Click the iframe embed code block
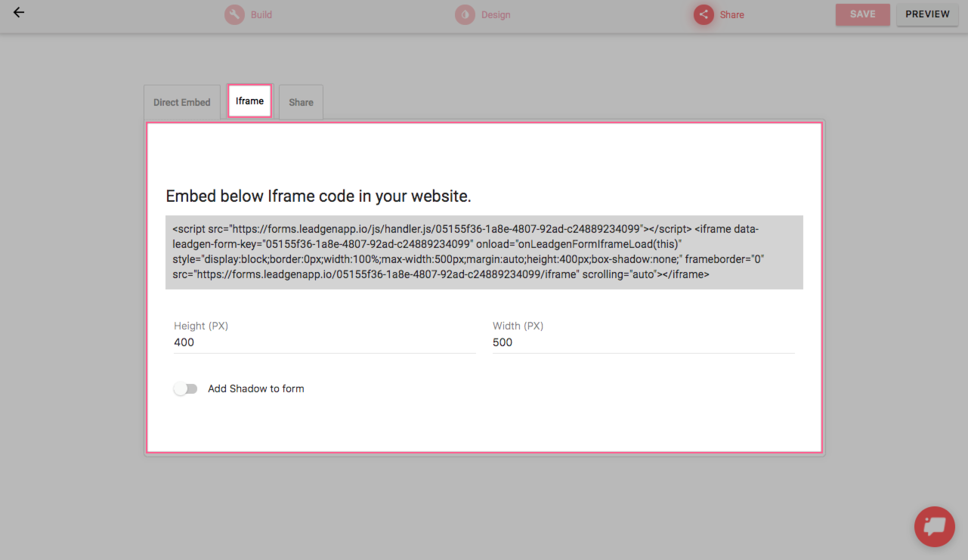Image resolution: width=968 pixels, height=560 pixels. click(484, 252)
